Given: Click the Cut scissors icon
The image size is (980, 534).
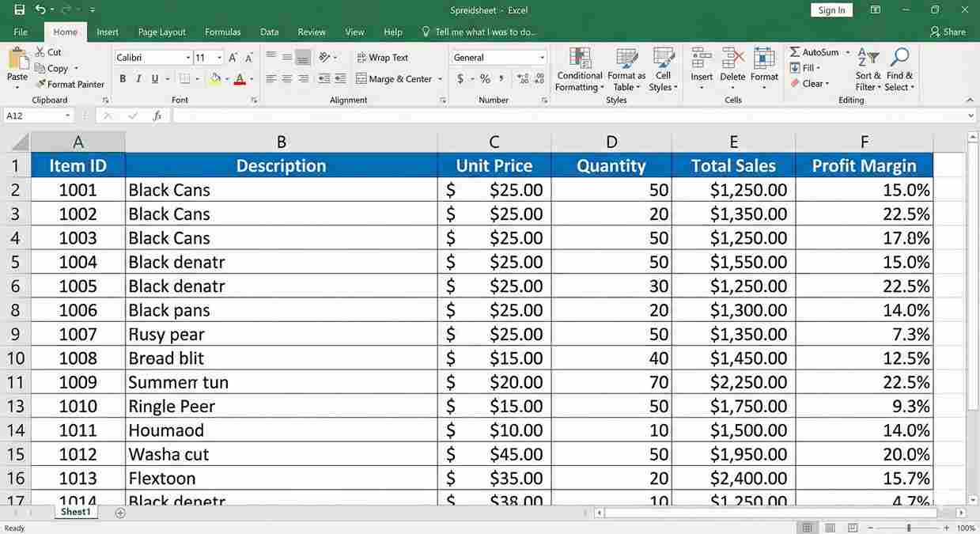Looking at the screenshot, I should coord(40,52).
